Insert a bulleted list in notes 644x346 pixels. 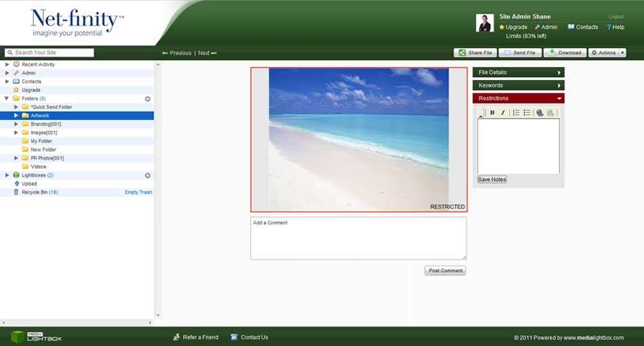pyautogui.click(x=527, y=112)
